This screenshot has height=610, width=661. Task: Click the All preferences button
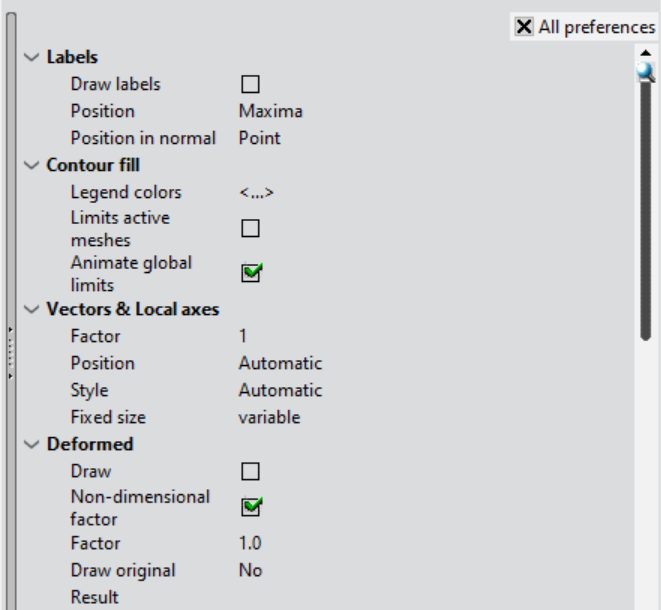(584, 27)
